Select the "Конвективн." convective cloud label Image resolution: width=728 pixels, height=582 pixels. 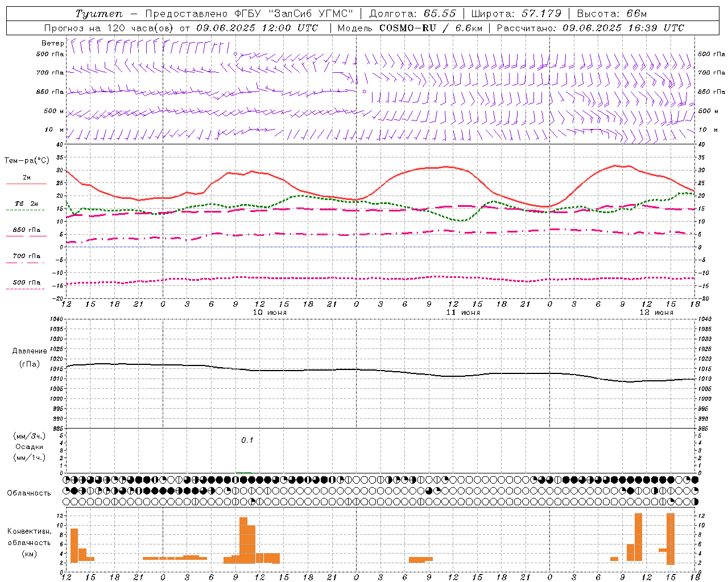pyautogui.click(x=30, y=531)
